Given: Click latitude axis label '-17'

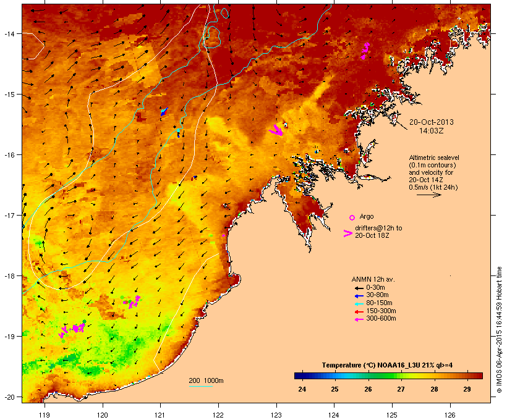Looking at the screenshot, I should click(9, 215).
